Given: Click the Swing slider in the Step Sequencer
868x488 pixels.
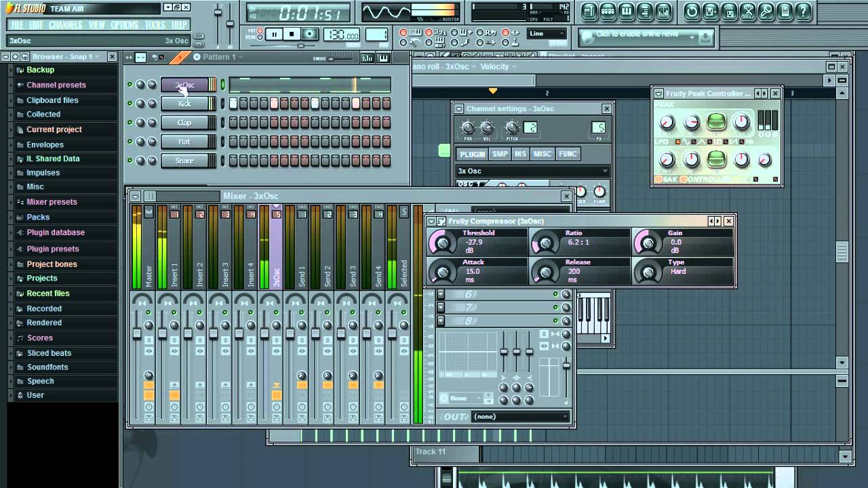Looking at the screenshot, I should pyautogui.click(x=340, y=58).
